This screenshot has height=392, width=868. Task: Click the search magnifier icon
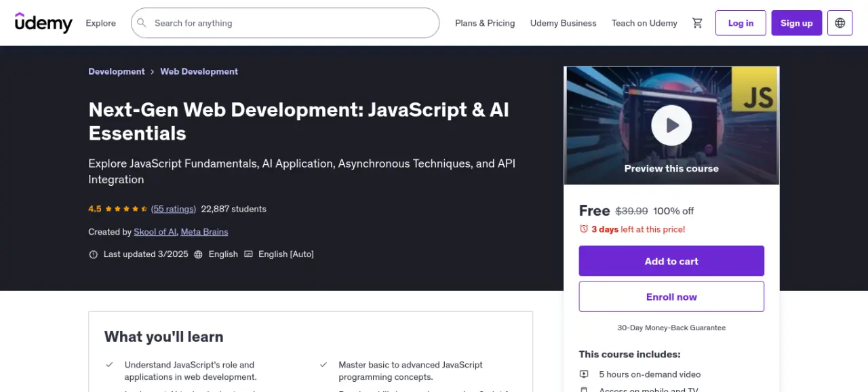[142, 23]
